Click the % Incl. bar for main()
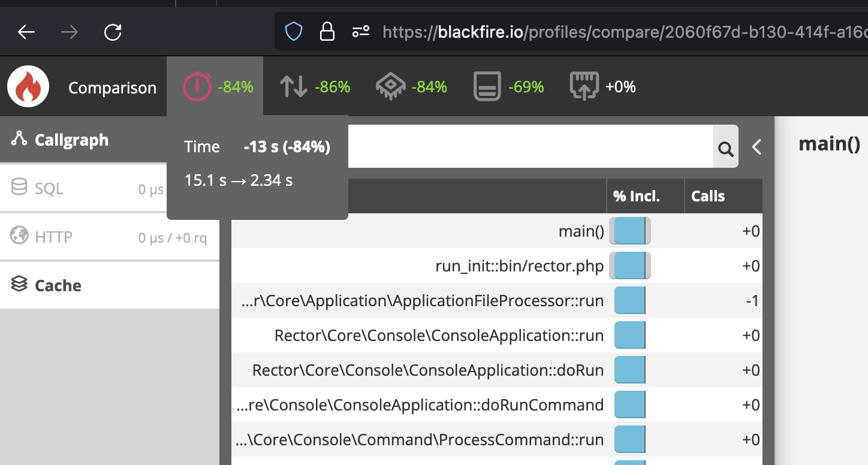This screenshot has height=465, width=868. coord(630,231)
